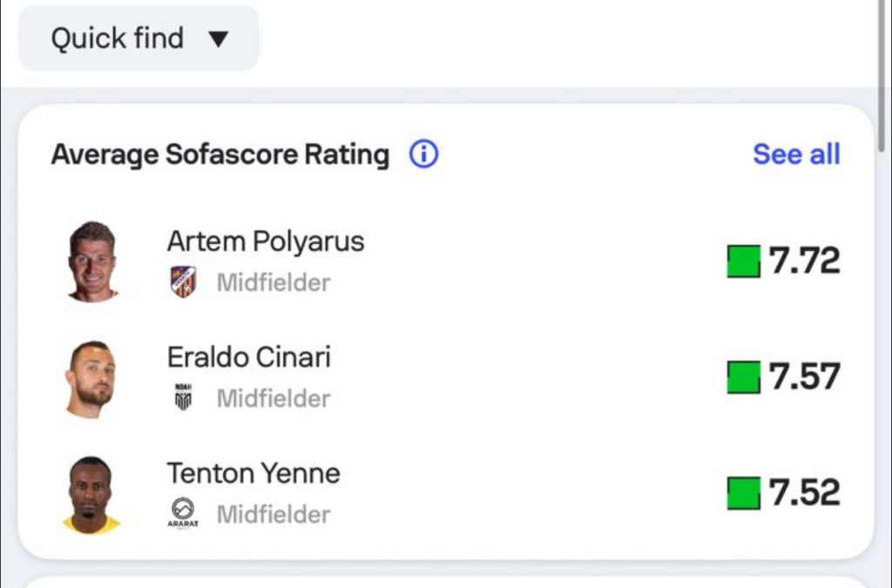Click the green 7.52 rating badge

pos(783,492)
